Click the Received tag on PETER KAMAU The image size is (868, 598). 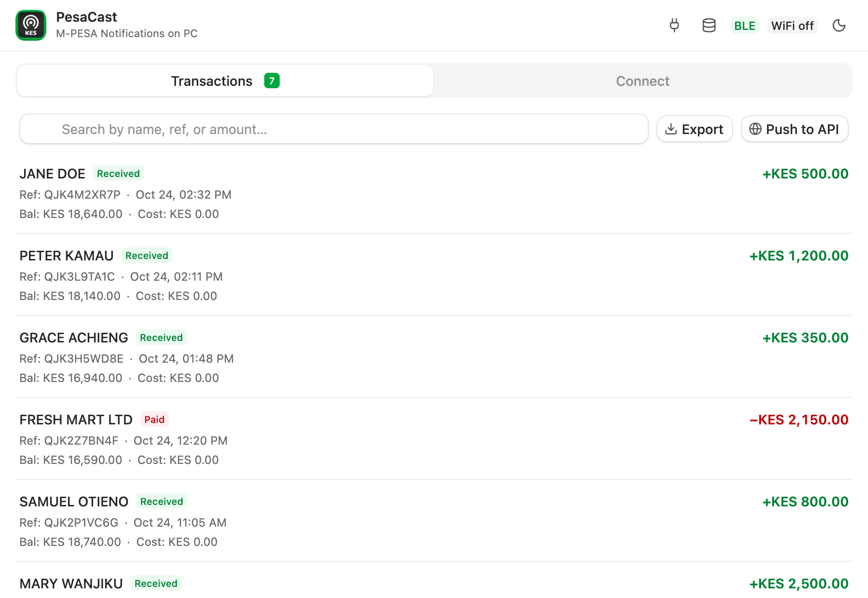[x=147, y=256]
